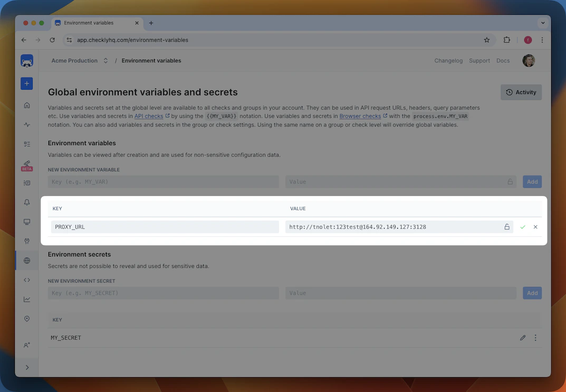Open the Docs menu item
The image size is (566, 392).
pos(503,60)
